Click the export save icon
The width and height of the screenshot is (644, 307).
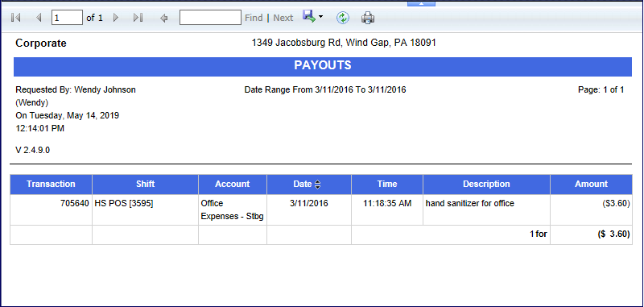click(x=308, y=16)
